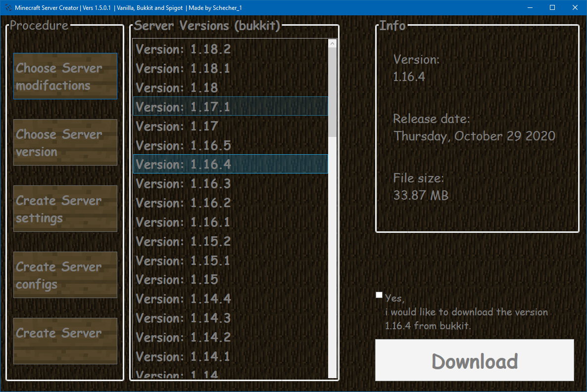This screenshot has width=587, height=392.
Task: Select Version: 1.16.4 in list
Action: pos(231,164)
